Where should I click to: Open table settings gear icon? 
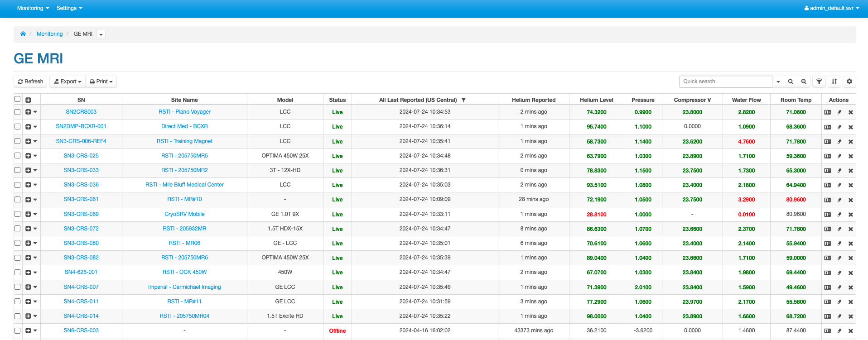(x=849, y=81)
